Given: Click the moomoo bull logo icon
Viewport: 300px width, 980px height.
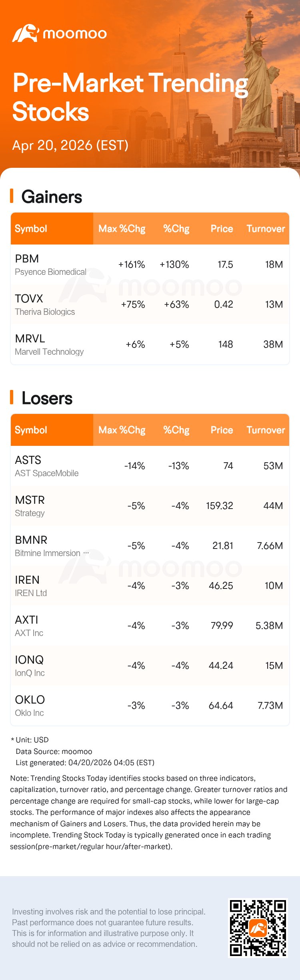Looking at the screenshot, I should 25,34.
